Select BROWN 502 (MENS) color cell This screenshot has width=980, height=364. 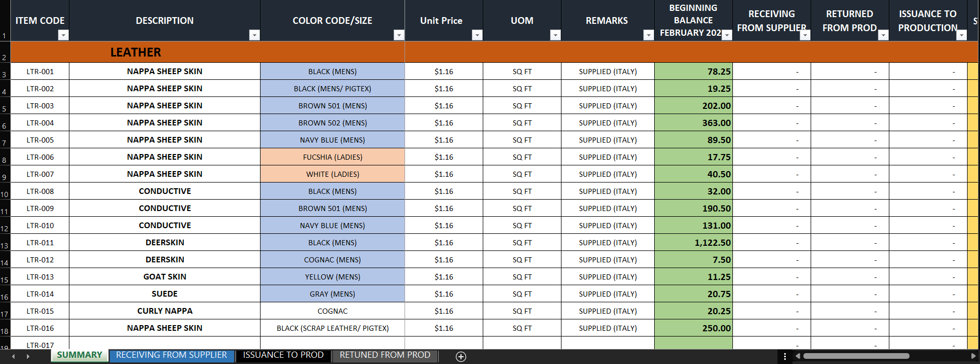click(x=333, y=123)
